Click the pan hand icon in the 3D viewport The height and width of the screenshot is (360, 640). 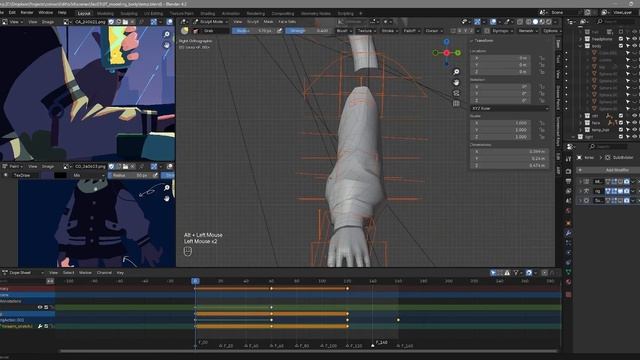coord(456,82)
